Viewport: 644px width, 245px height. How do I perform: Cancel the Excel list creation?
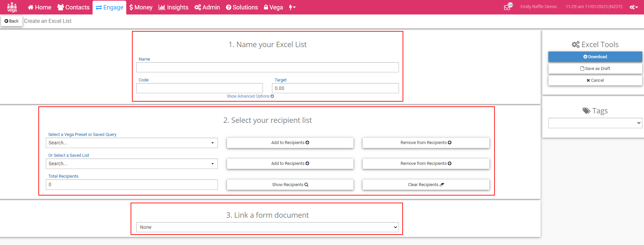click(x=595, y=80)
